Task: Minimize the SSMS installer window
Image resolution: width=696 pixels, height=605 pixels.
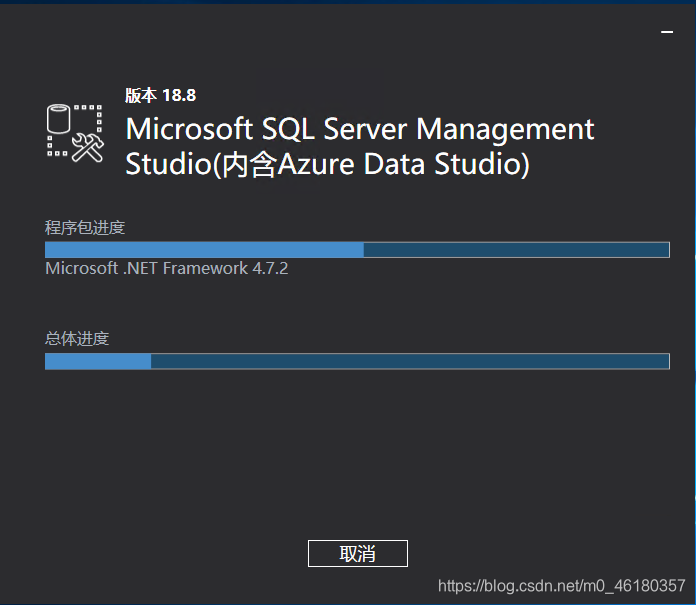Action: pos(667,32)
